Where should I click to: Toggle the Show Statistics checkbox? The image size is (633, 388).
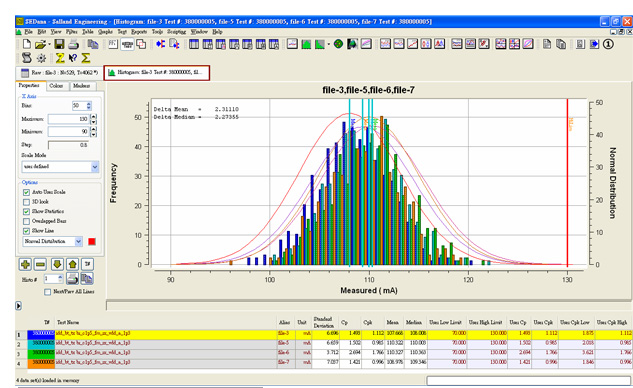pos(26,212)
